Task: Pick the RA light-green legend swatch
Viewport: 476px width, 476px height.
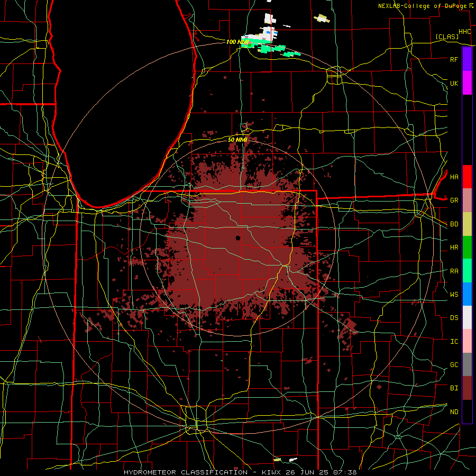Action: [467, 271]
